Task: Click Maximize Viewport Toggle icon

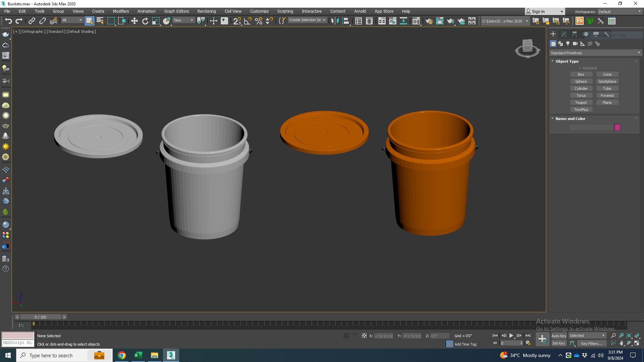Action: (x=637, y=343)
